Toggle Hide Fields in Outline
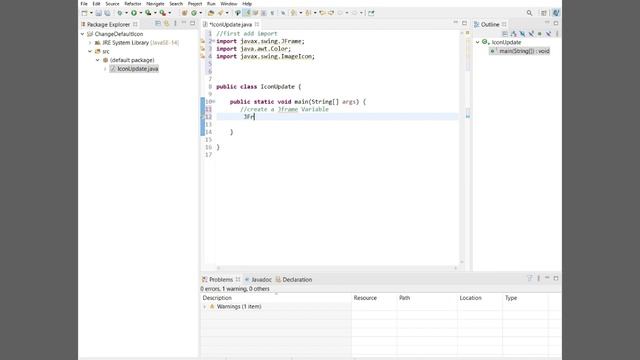The height and width of the screenshot is (360, 640). click(522, 34)
